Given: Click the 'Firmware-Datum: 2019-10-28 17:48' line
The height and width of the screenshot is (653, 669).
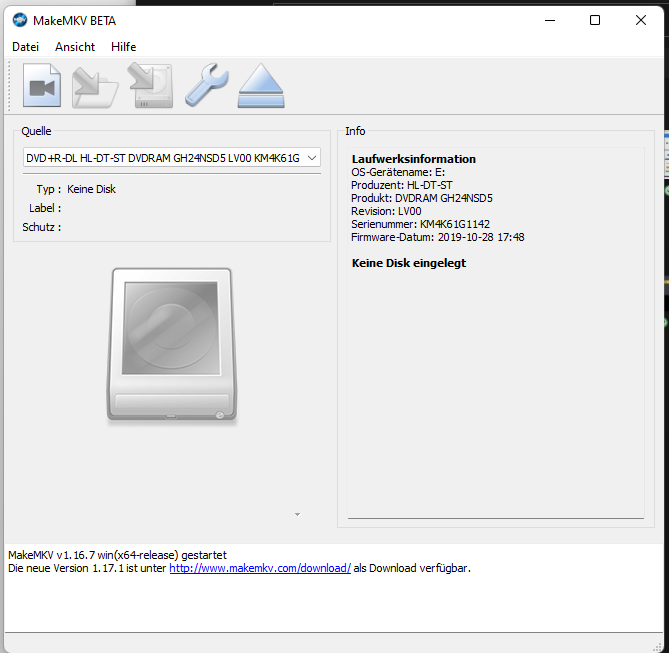Looking at the screenshot, I should point(437,237).
